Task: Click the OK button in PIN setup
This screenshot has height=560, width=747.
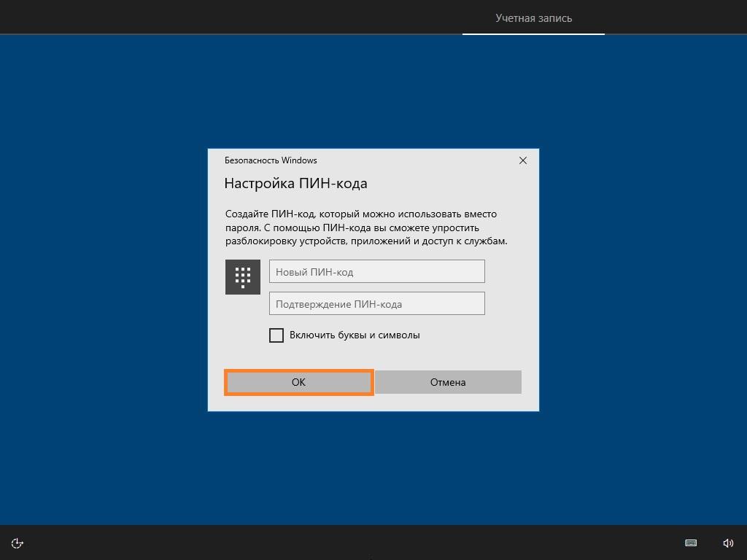Action: pyautogui.click(x=298, y=382)
